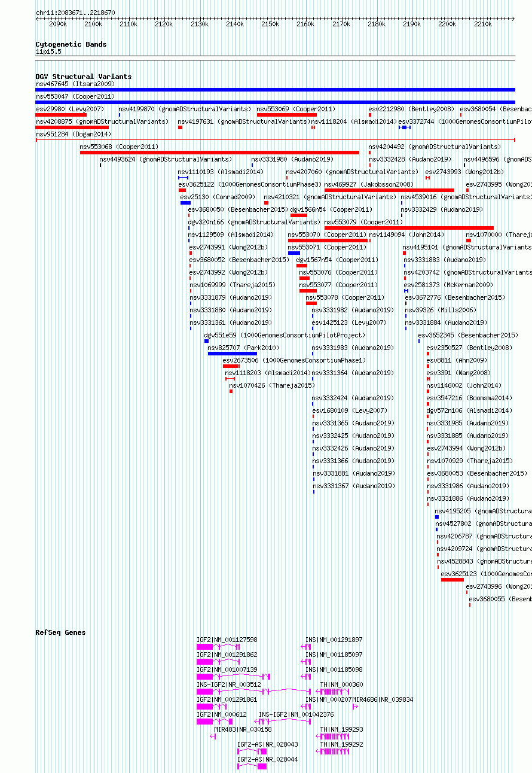
Task: Select gene INS|NM_001291897 label
Action: (334, 640)
